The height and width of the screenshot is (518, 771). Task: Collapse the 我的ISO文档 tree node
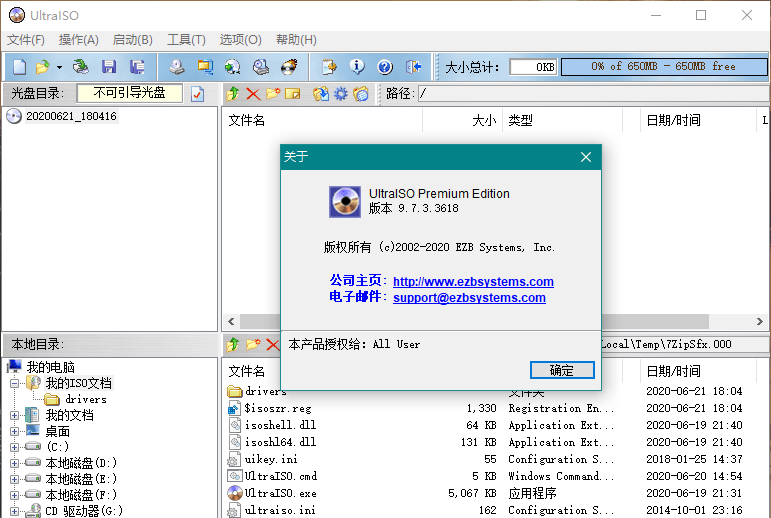(15, 383)
